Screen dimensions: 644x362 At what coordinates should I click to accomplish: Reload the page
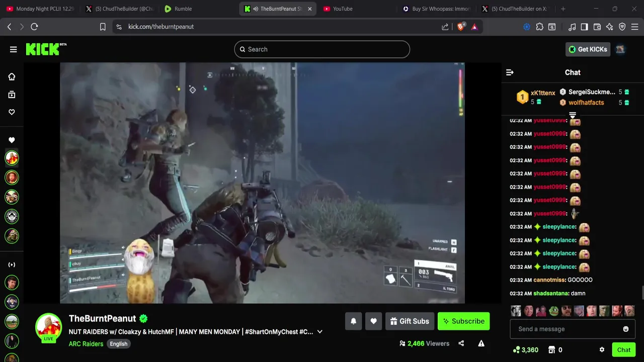click(x=34, y=27)
